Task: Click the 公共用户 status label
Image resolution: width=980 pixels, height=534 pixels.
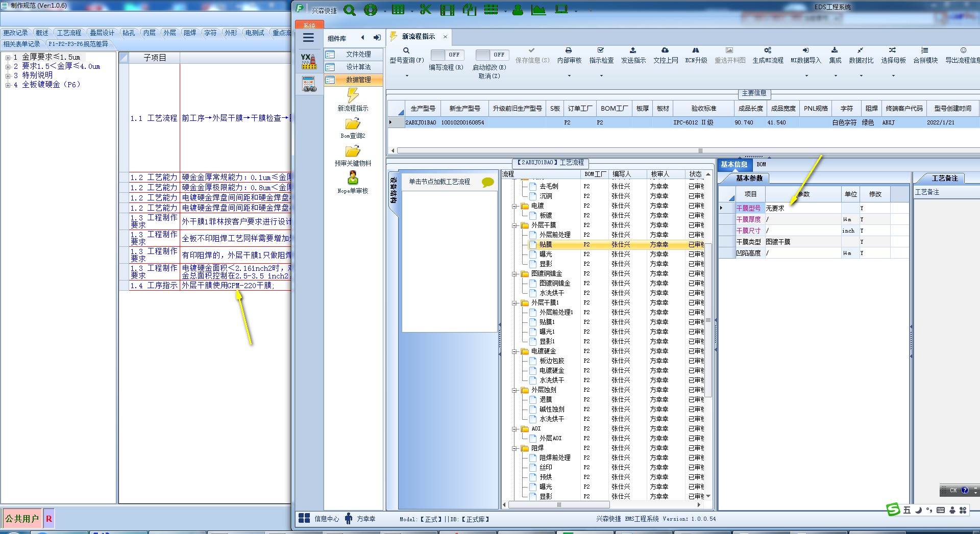Action: [x=22, y=519]
